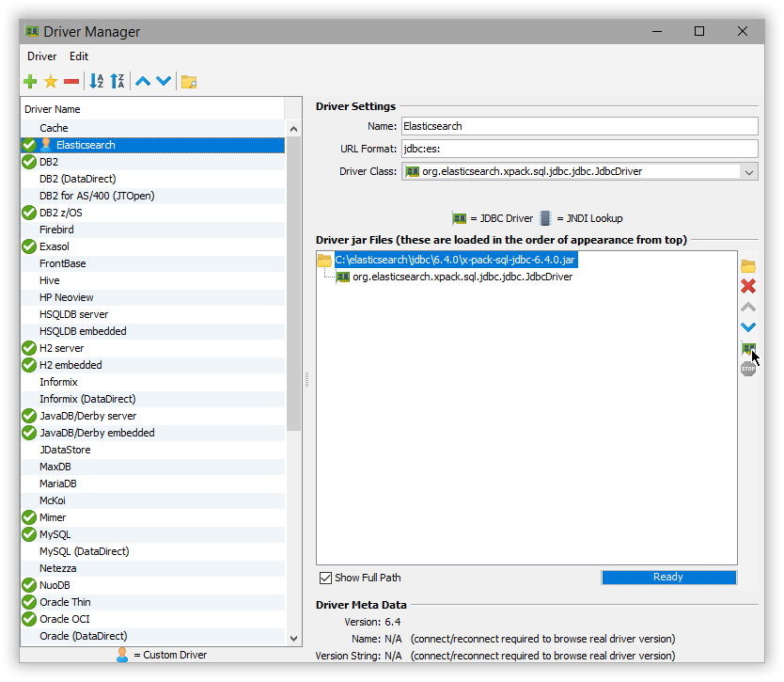Remove the selected driver using the minus icon
The height and width of the screenshot is (682, 784).
tap(71, 82)
